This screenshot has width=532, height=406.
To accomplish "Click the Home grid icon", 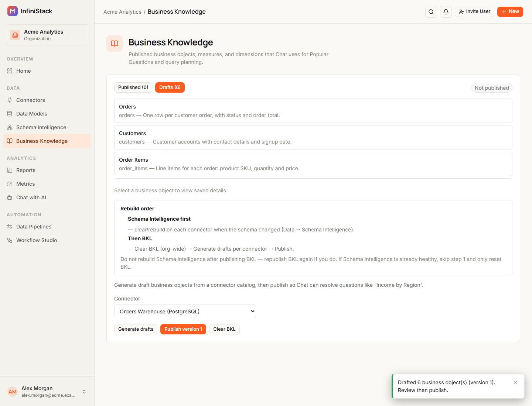I will click(10, 71).
